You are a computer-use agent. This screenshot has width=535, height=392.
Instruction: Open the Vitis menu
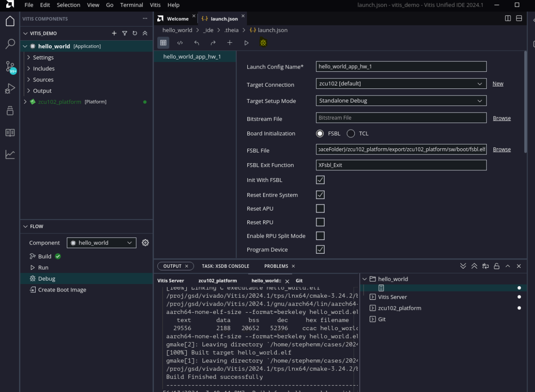pos(155,5)
